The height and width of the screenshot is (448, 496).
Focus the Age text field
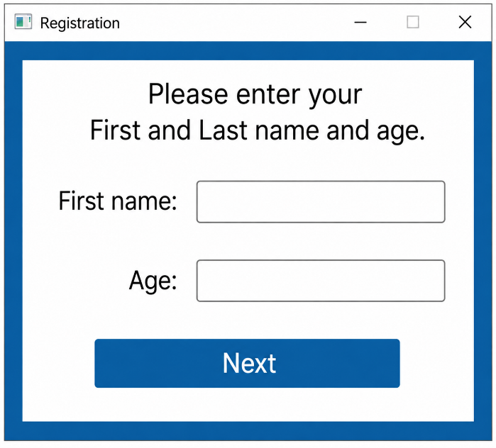[x=321, y=281]
